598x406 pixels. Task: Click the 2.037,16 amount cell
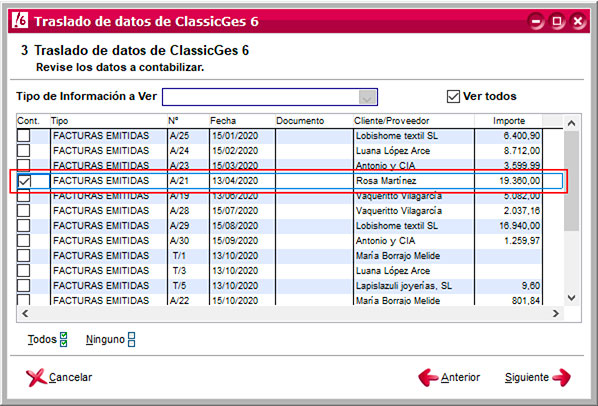click(508, 210)
